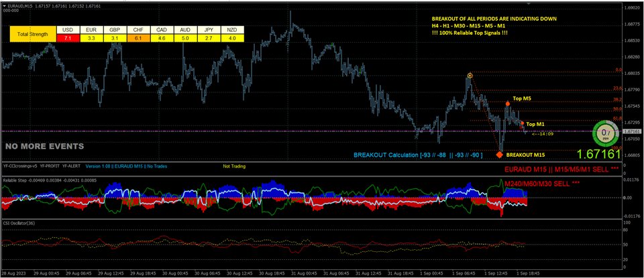644x278 pixels.
Task: Select the Total Strength header cell
Action: (x=32, y=34)
